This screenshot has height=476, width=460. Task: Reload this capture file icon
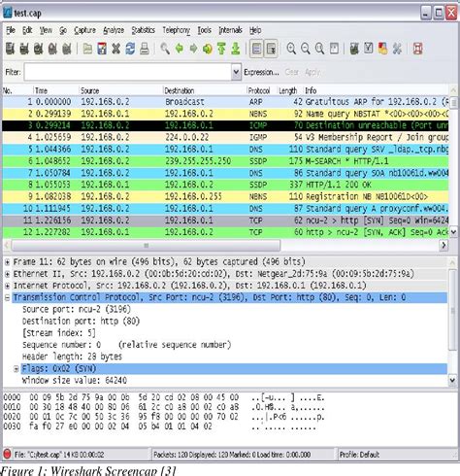coord(130,49)
